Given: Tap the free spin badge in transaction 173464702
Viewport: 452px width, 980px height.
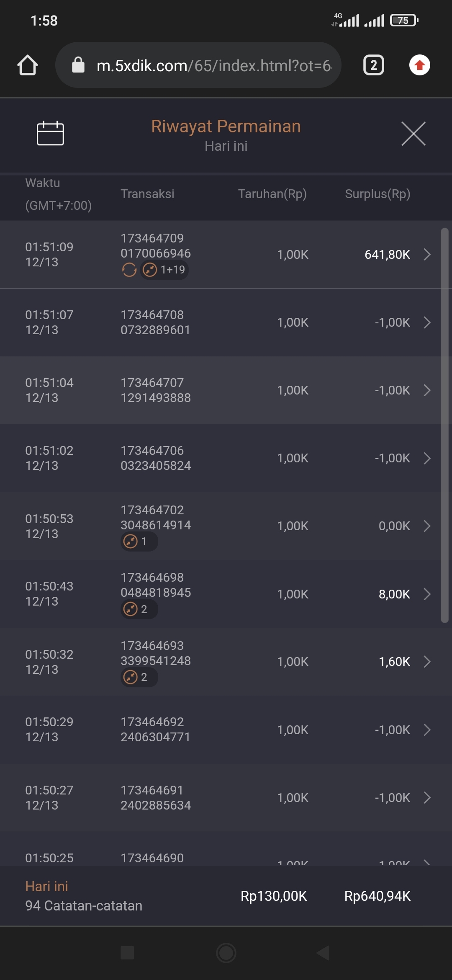Looking at the screenshot, I should coord(139,542).
